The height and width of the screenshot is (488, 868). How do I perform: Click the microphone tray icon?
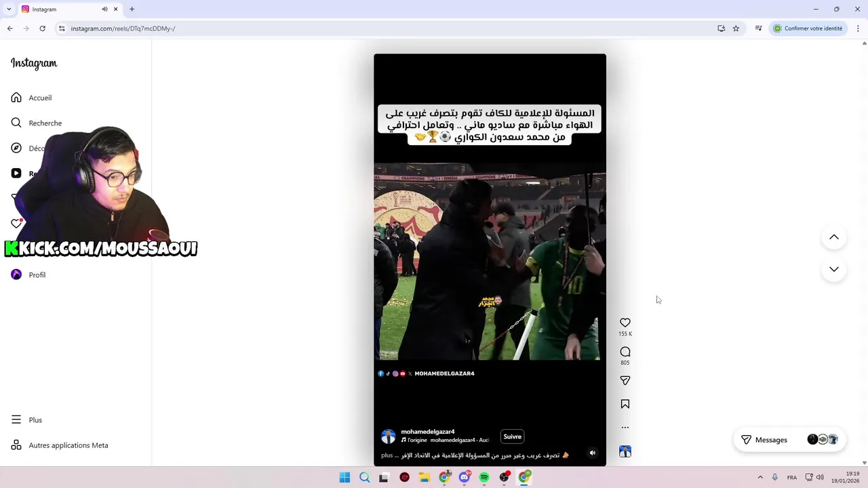pos(774,477)
